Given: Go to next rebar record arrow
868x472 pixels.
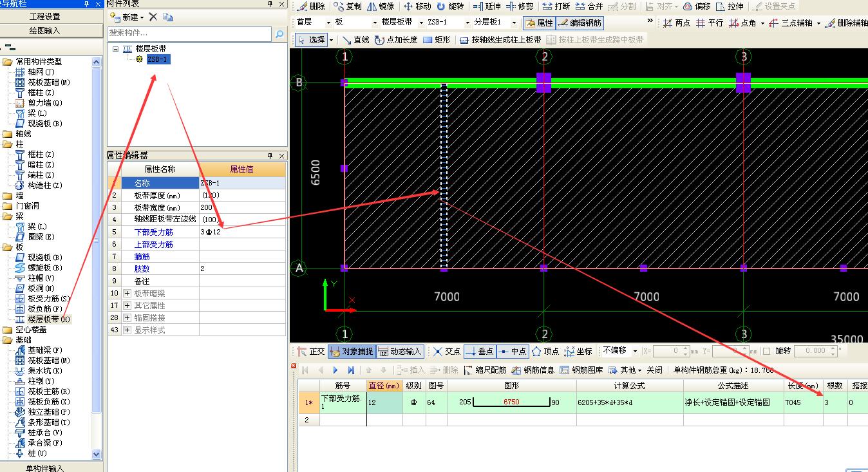Looking at the screenshot, I should click(335, 370).
